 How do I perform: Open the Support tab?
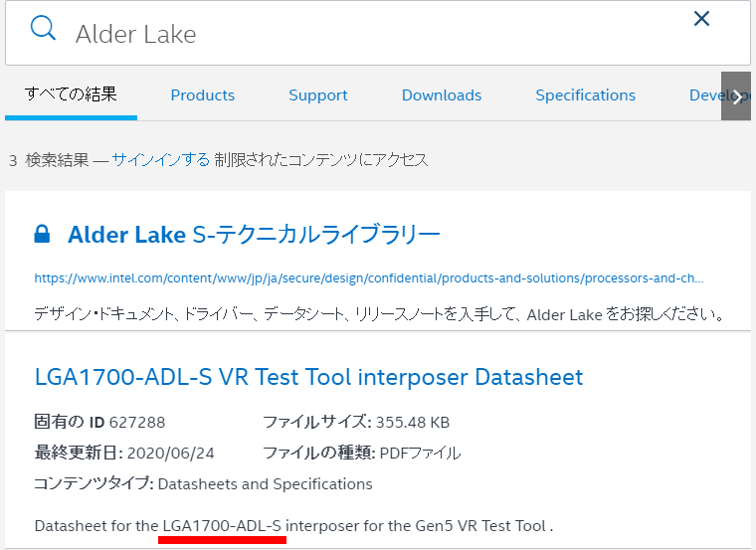tap(318, 95)
